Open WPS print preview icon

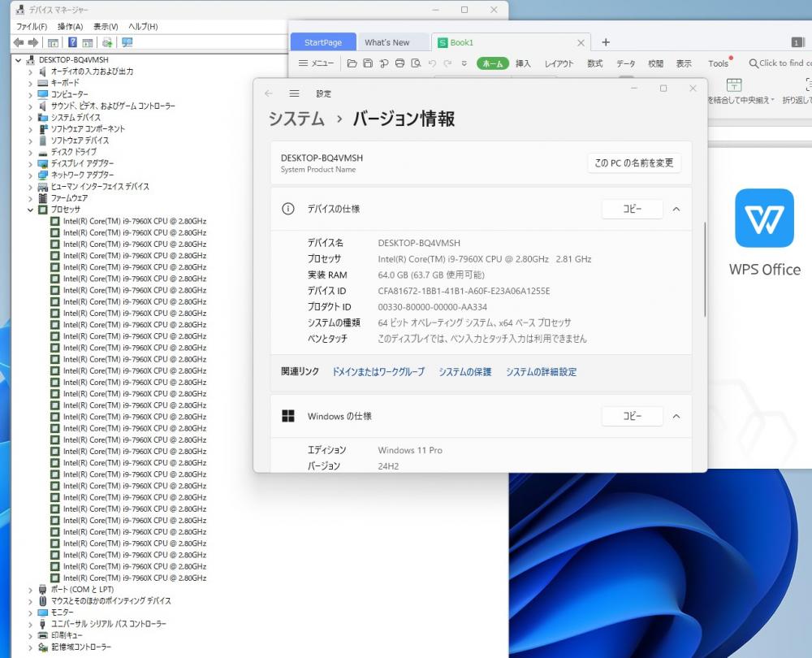(x=416, y=63)
